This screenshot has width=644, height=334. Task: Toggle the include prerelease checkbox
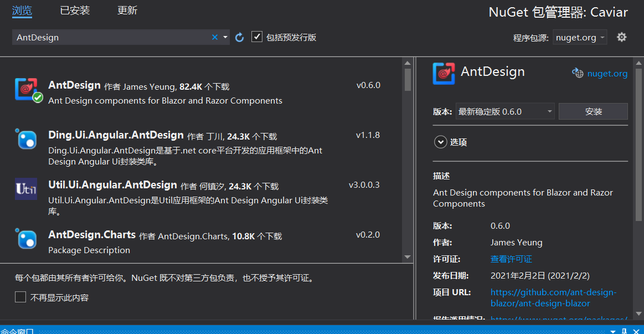coord(257,37)
